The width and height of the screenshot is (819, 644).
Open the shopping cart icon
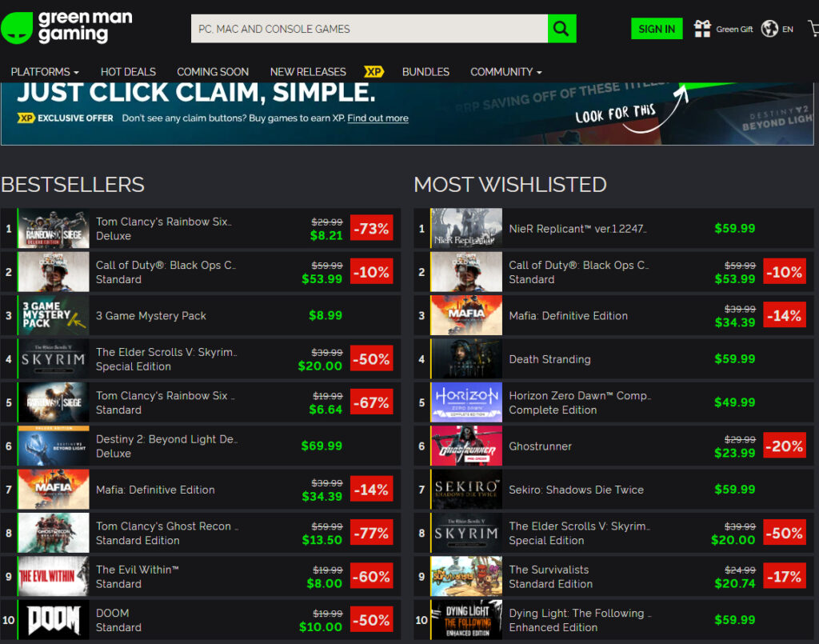(x=813, y=29)
